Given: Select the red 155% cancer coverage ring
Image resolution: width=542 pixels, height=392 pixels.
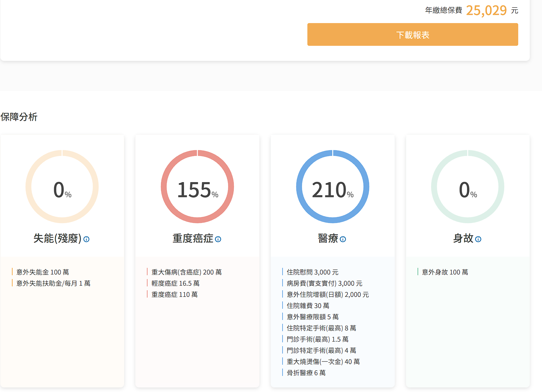Looking at the screenshot, I should pyautogui.click(x=197, y=187).
